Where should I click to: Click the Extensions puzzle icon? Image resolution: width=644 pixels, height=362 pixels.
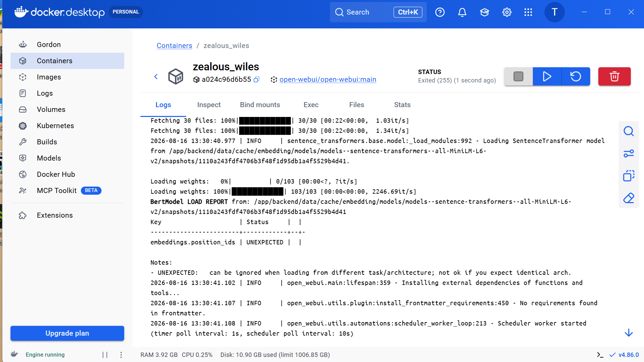tap(23, 215)
